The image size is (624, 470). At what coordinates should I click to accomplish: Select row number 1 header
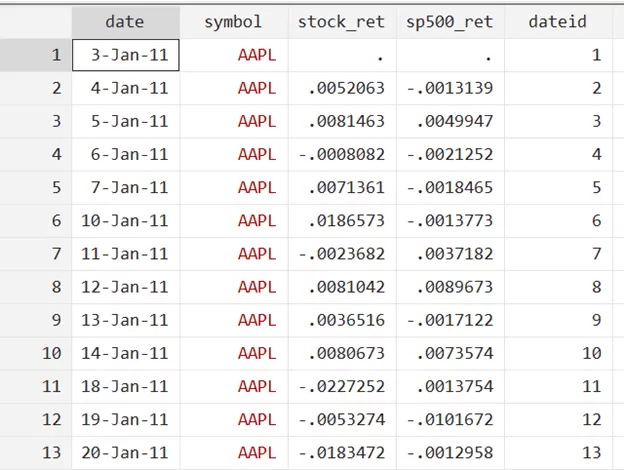(36, 55)
